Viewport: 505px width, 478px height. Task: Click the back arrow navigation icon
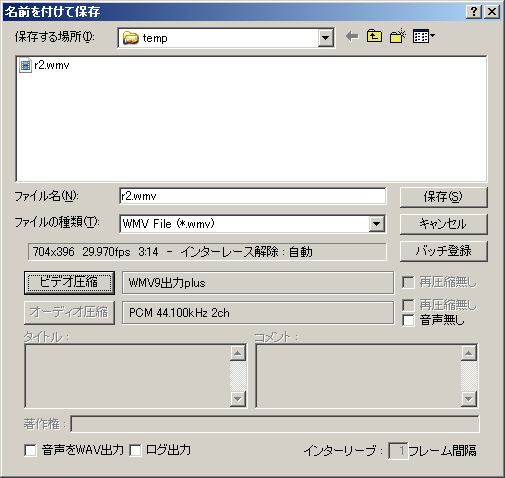[352, 36]
